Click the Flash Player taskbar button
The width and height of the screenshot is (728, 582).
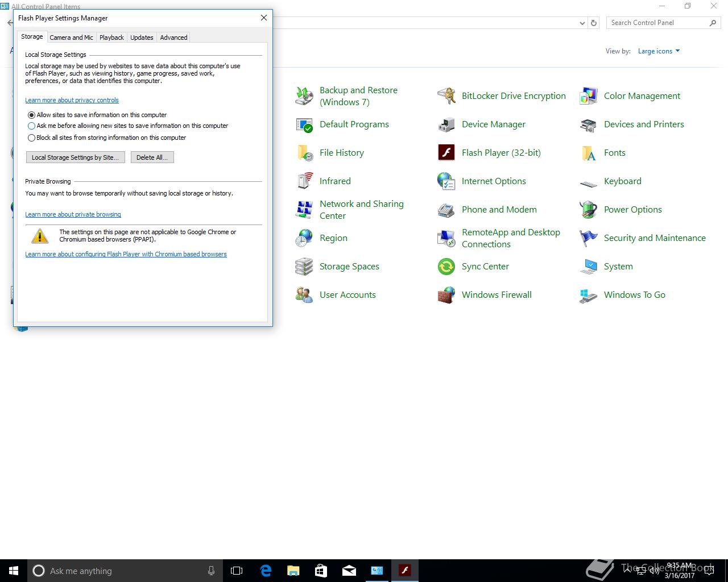[404, 571]
